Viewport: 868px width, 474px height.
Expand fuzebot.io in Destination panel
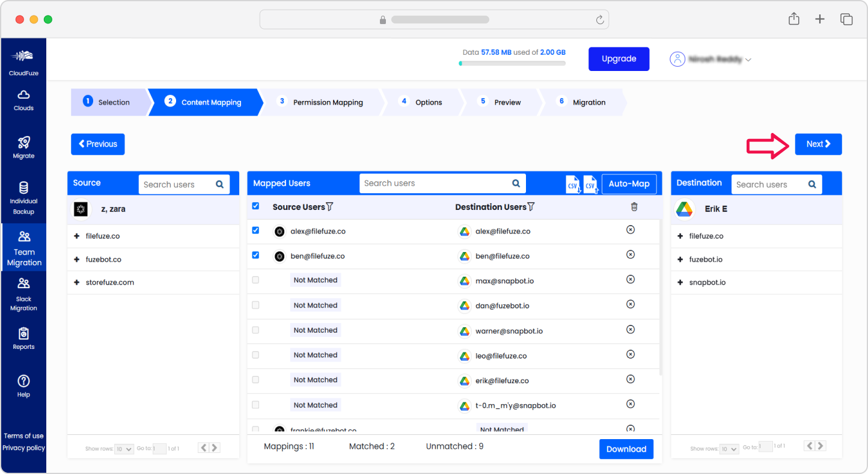[680, 260]
